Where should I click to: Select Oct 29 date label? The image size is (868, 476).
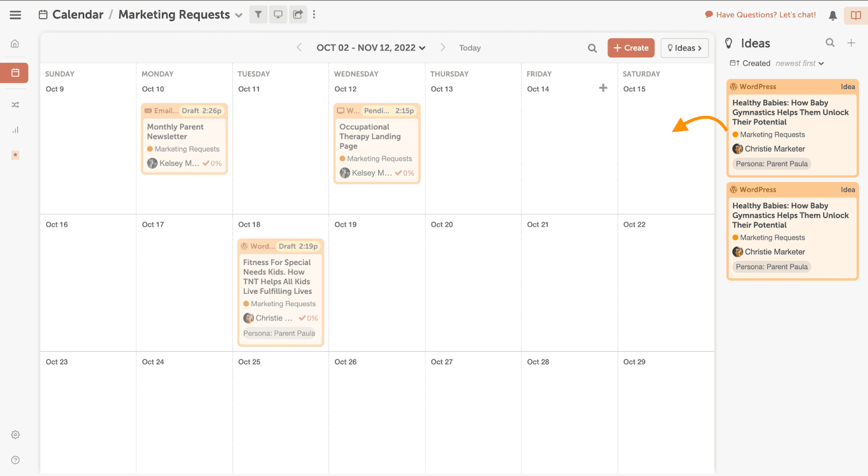tap(634, 362)
